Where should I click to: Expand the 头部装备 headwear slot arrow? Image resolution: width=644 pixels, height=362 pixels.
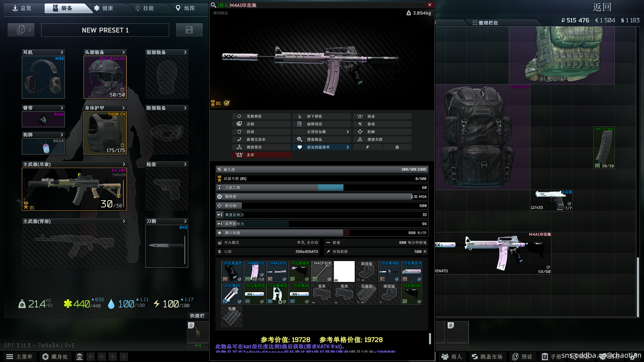(x=123, y=52)
